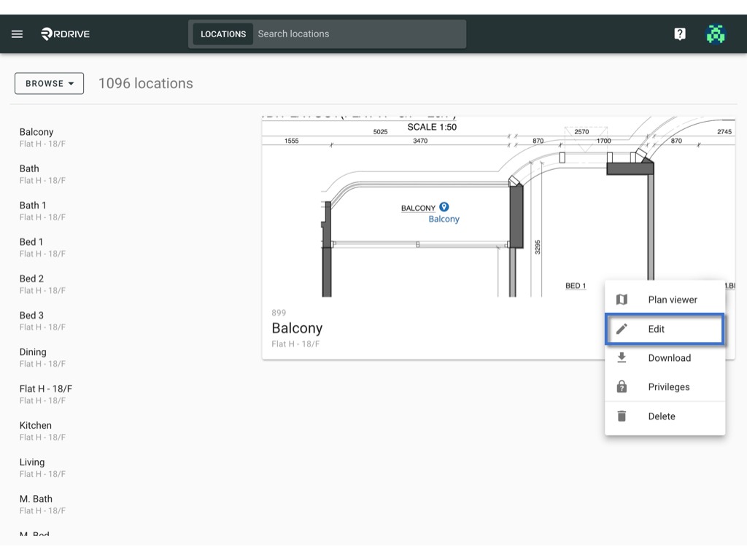Open the help question mark icon

(x=680, y=34)
